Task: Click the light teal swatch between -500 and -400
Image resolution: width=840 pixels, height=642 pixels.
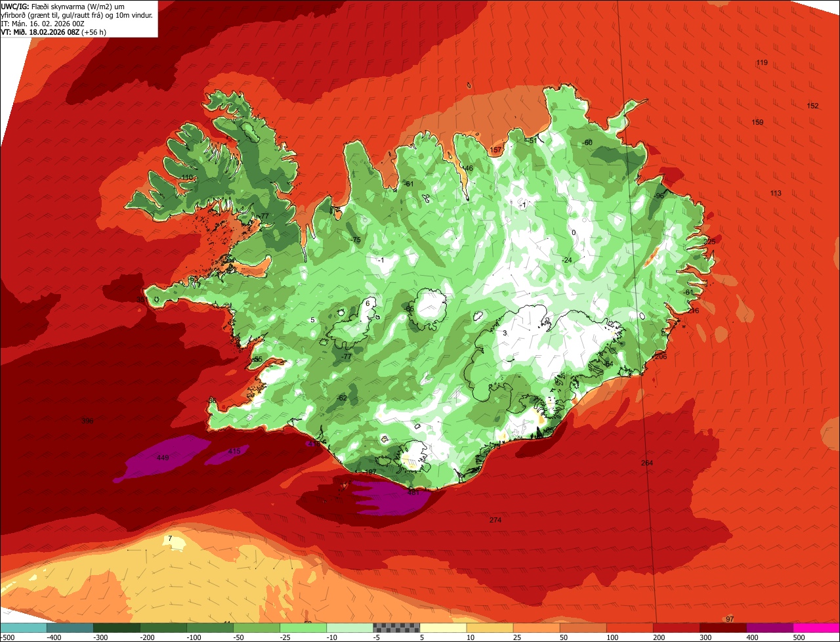Action: click(23, 628)
